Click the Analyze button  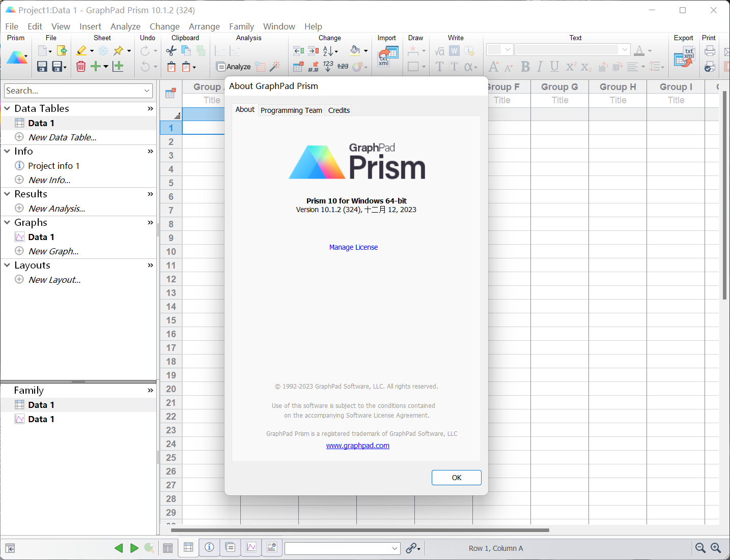click(x=234, y=67)
